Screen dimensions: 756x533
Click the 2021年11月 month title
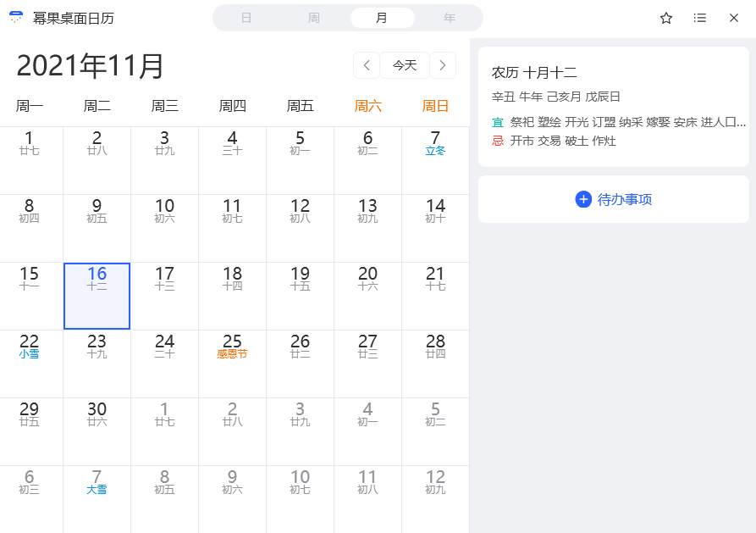[x=91, y=66]
